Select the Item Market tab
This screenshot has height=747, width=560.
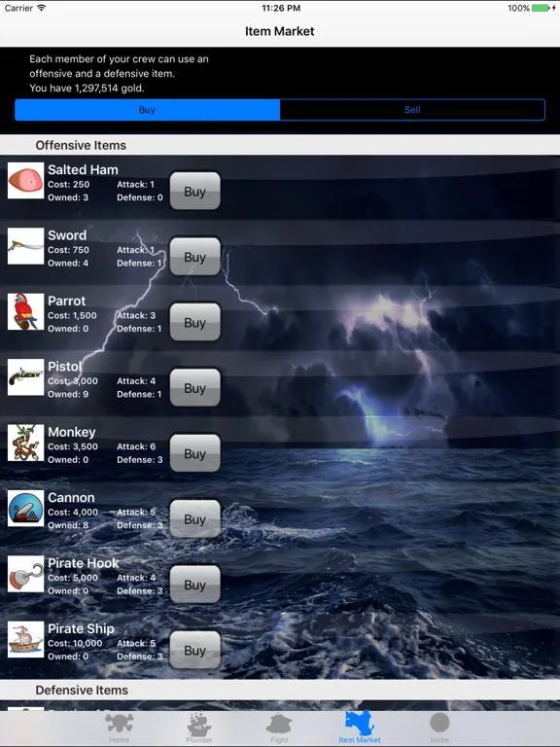360,729
